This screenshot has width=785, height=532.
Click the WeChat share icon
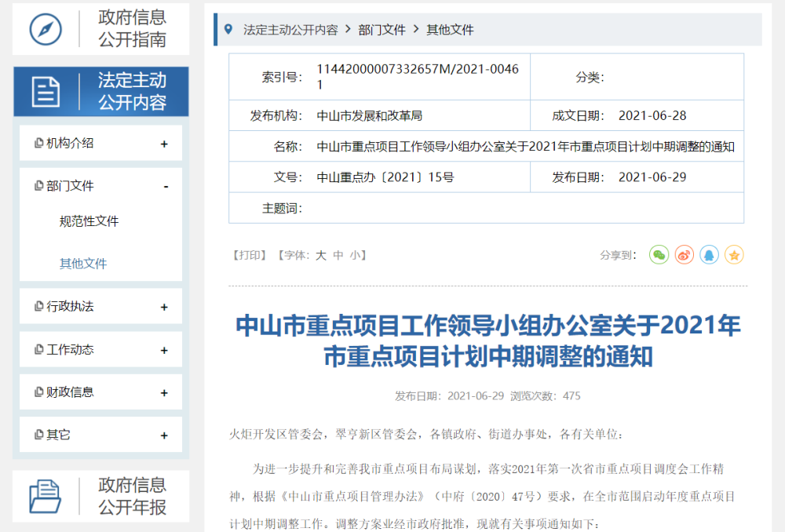click(659, 255)
